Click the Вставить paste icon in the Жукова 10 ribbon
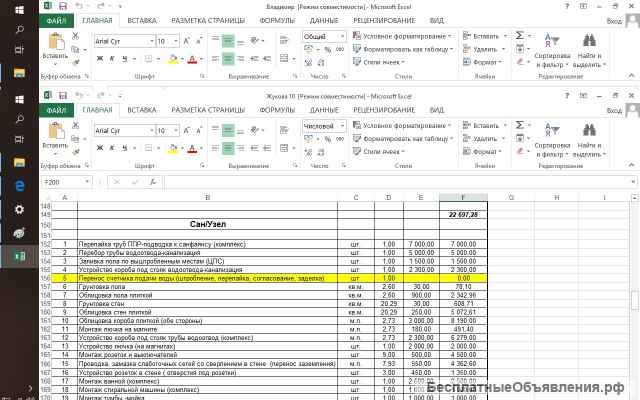 (55, 131)
